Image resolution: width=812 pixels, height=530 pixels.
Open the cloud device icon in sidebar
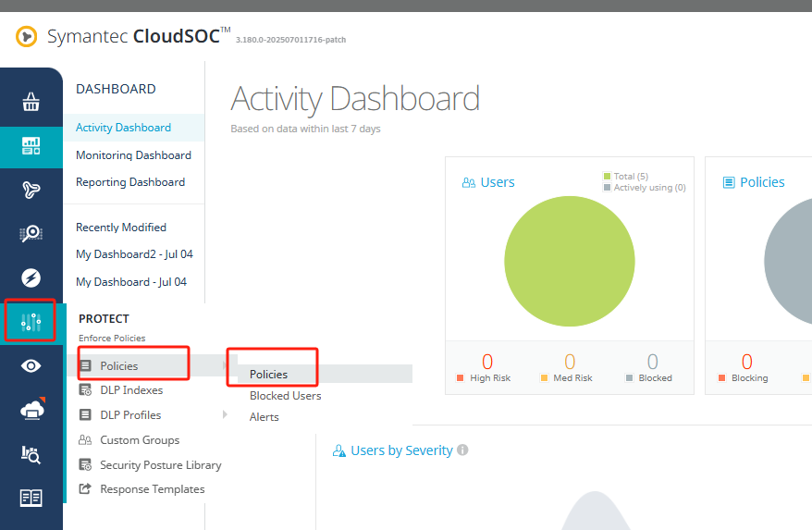pyautogui.click(x=32, y=409)
